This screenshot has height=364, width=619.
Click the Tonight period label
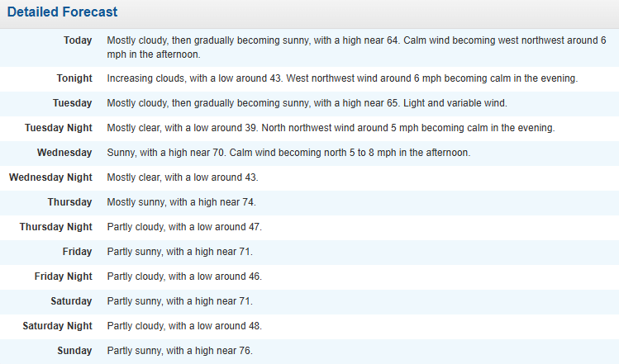point(74,78)
